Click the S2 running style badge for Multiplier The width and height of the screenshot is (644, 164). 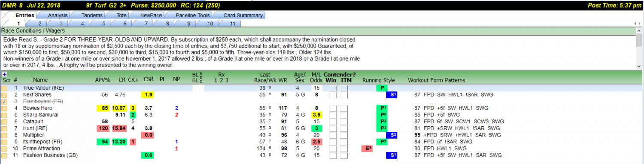392,135
